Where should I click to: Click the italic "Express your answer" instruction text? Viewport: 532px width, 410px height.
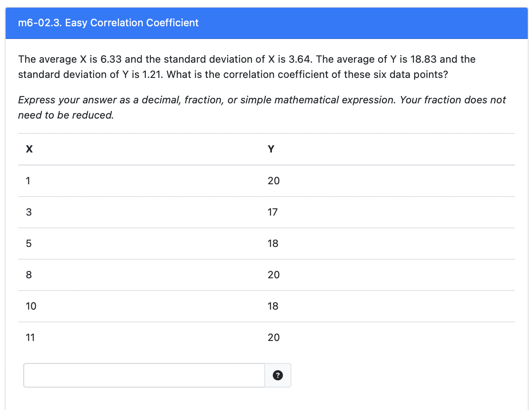tap(262, 108)
